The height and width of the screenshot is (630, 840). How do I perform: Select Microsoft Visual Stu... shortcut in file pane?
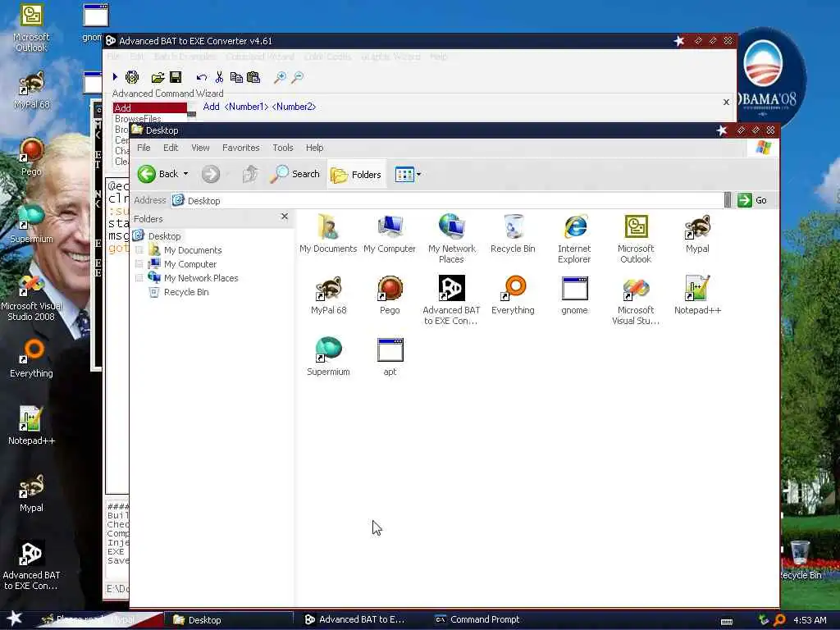(636, 300)
